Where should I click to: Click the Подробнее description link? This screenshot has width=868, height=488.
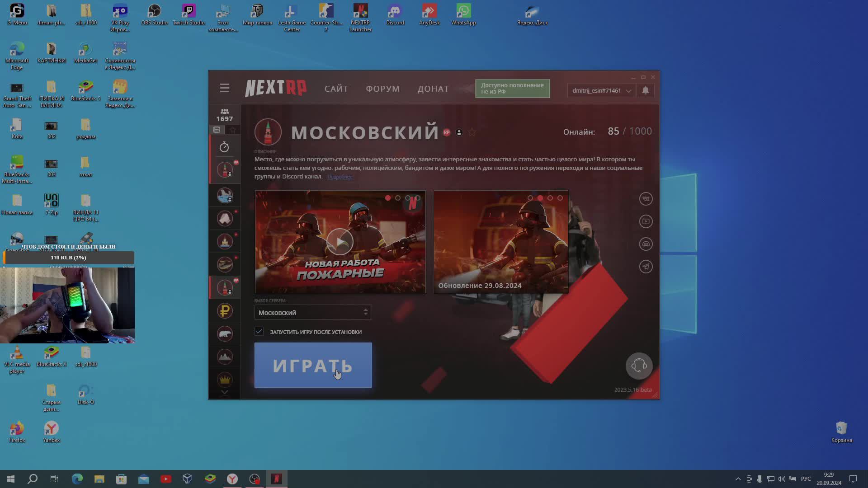point(340,177)
